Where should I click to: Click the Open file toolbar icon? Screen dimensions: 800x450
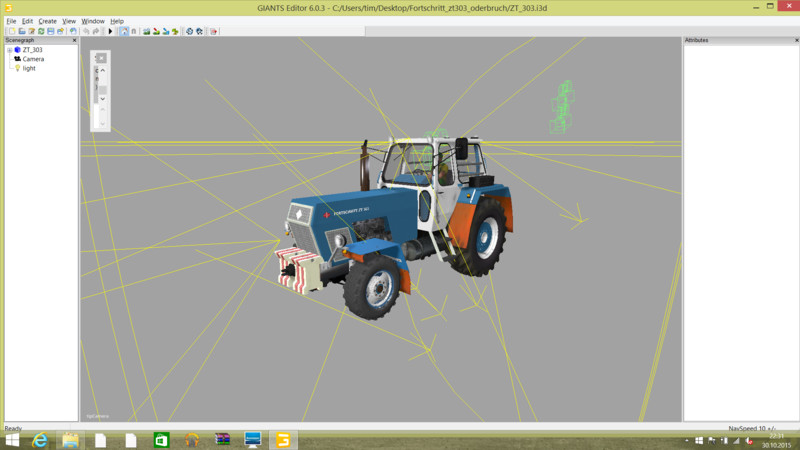click(22, 32)
